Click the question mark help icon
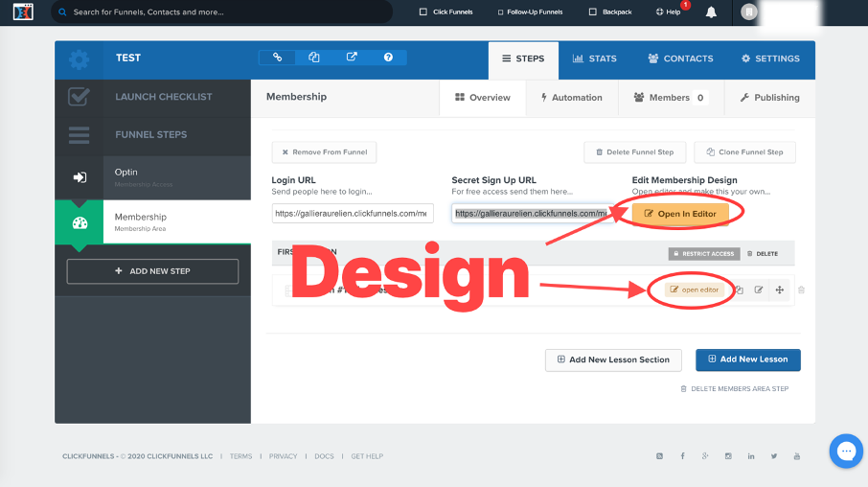 tap(388, 58)
